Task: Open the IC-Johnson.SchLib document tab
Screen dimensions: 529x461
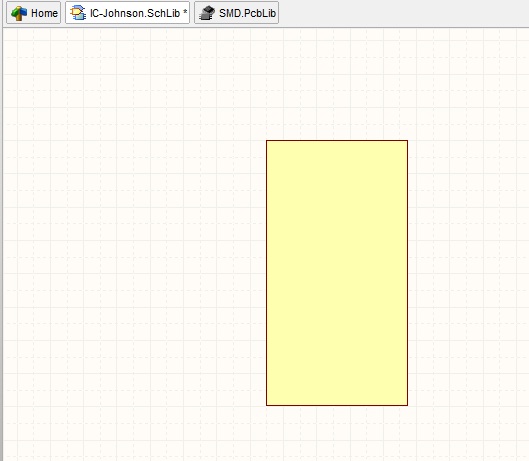Action: click(128, 12)
